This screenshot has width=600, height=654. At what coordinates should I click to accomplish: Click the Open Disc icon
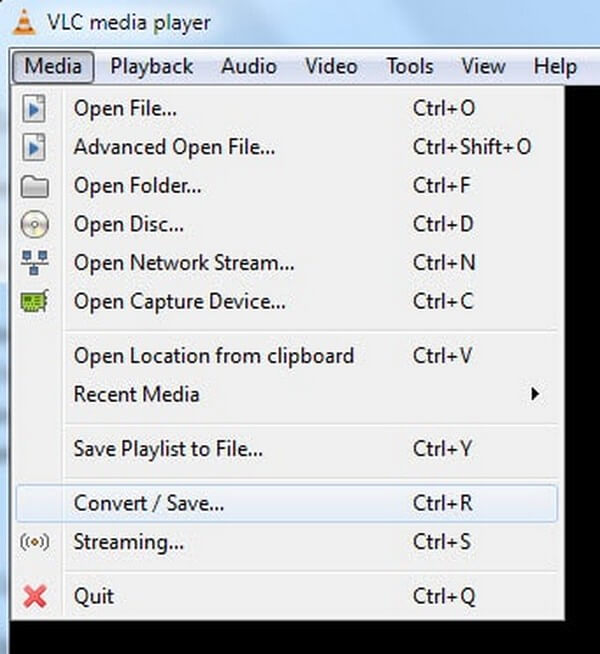35,224
